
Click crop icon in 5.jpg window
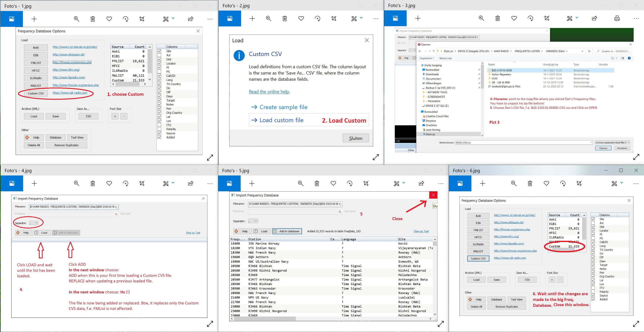[366, 183]
